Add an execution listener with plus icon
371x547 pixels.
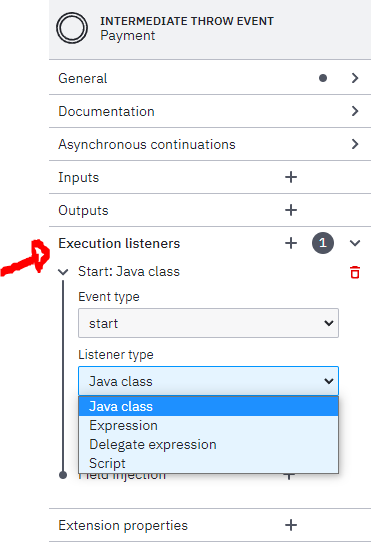(291, 243)
